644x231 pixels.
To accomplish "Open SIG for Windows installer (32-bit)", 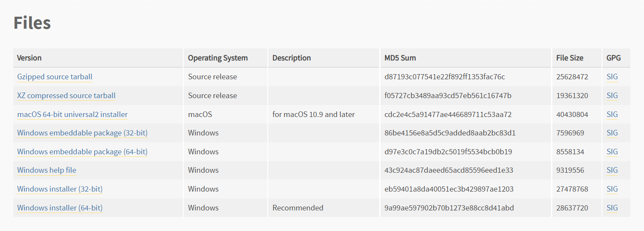I will (x=612, y=189).
